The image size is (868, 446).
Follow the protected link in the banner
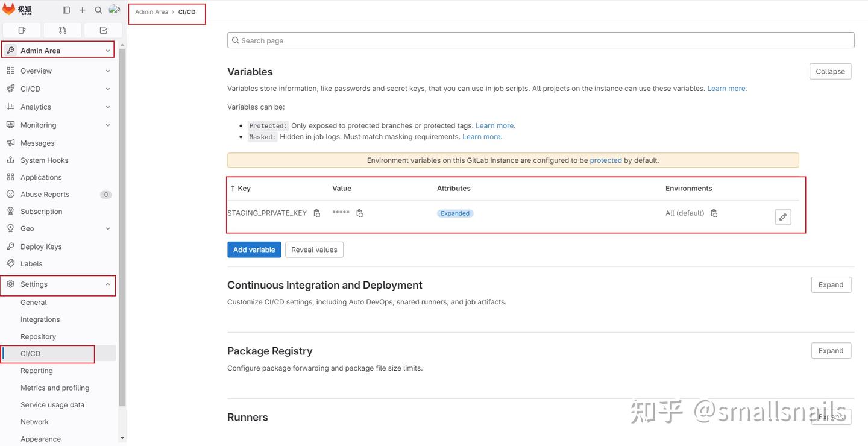(605, 160)
